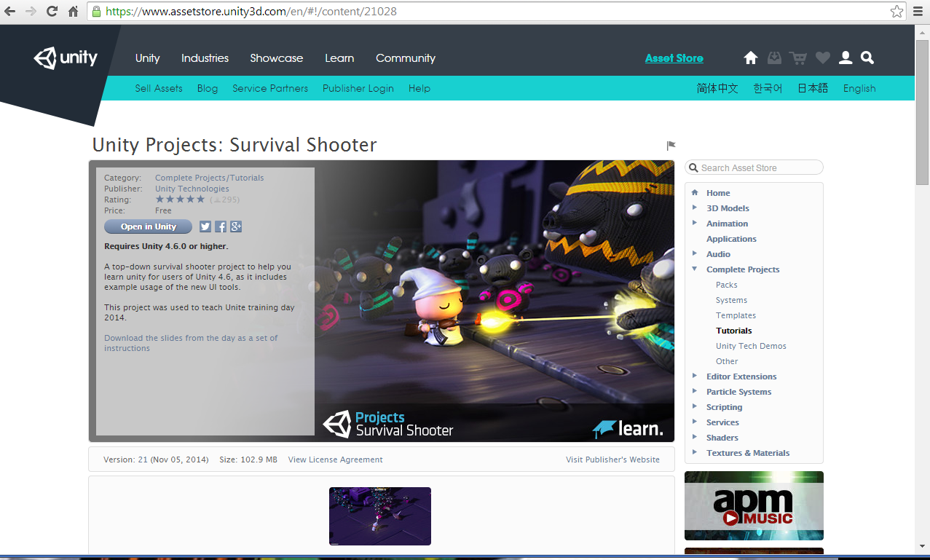The image size is (930, 560).
Task: Open View License Agreement link
Action: 335,460
